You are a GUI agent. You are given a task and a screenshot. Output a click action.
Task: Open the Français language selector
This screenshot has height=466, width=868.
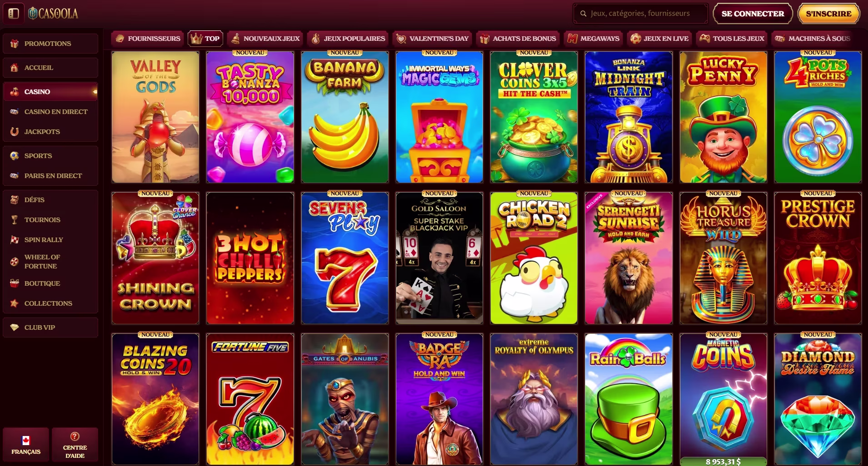pos(26,445)
